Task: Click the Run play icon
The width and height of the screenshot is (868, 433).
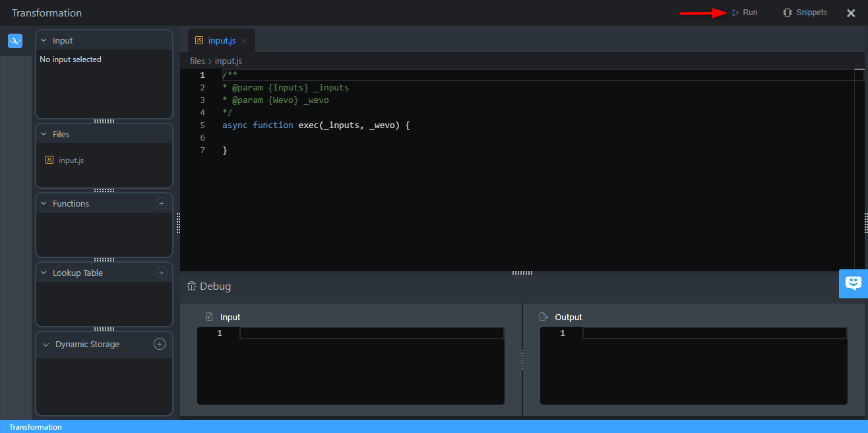Action: click(735, 13)
